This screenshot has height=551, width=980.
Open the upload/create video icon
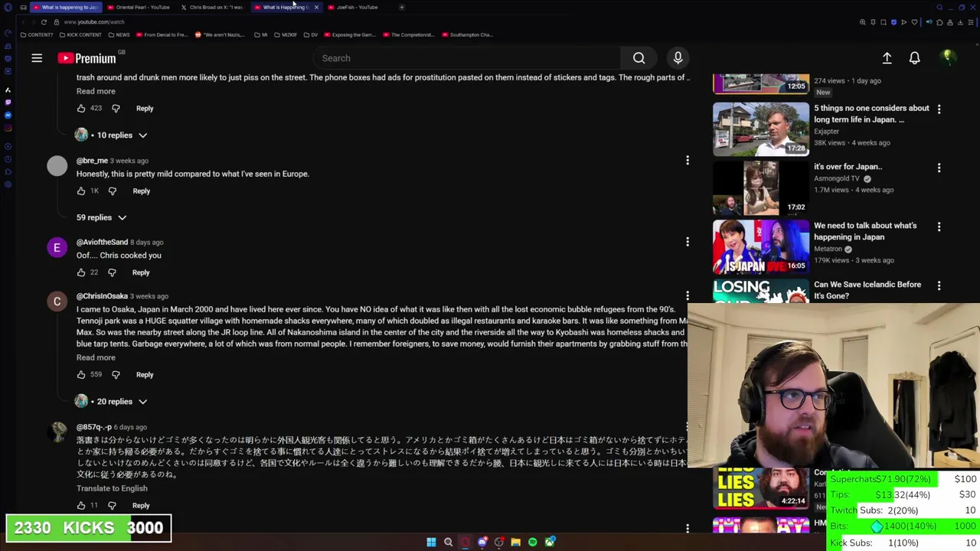pyautogui.click(x=887, y=58)
